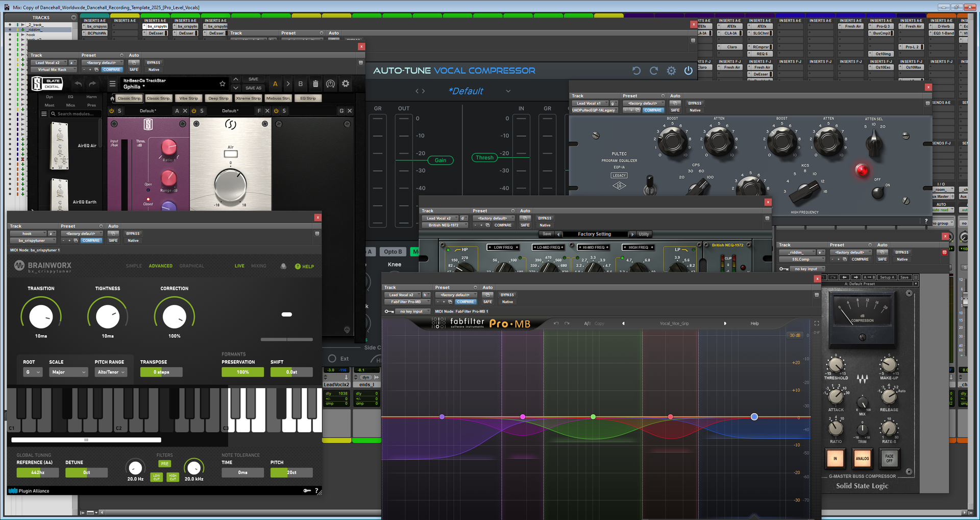Favorite the Gphilla preset with the star
The width and height of the screenshot is (980, 520).
coord(222,84)
